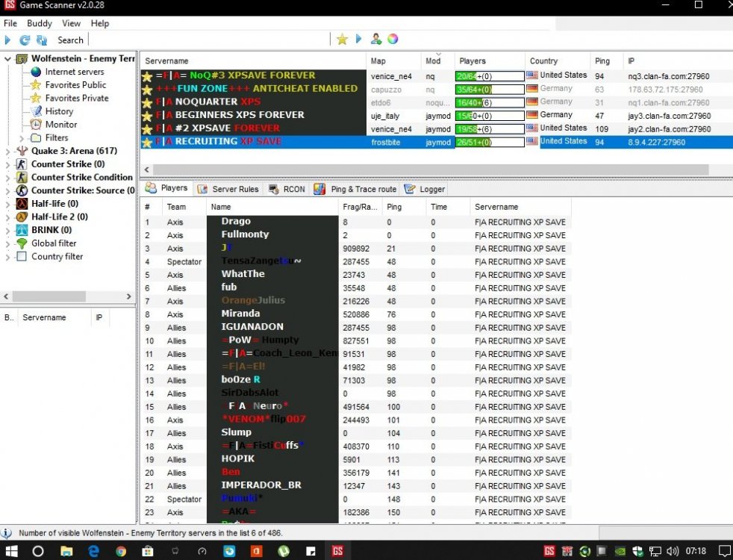Open the Buddy menu
Screen dimensions: 733x560
coord(40,23)
